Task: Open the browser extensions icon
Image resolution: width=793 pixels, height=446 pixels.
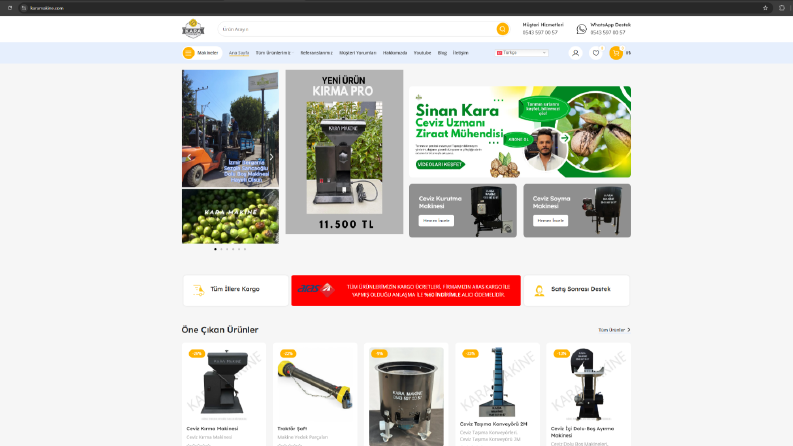Action: click(x=781, y=8)
